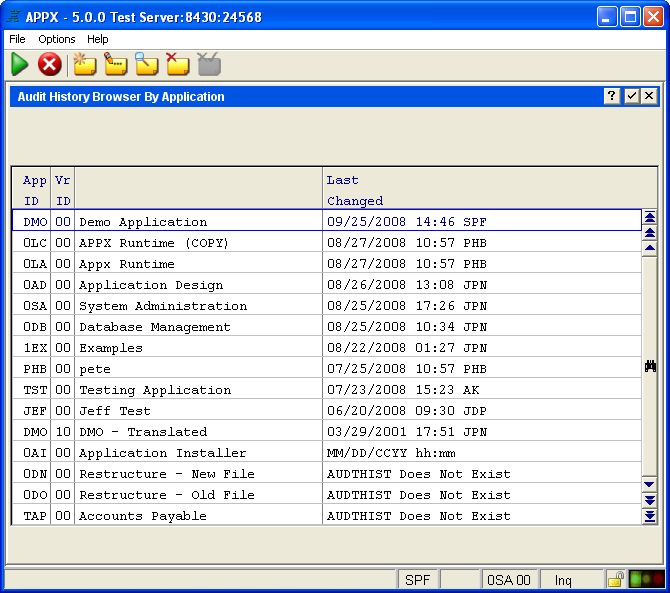
Task: Click the APPX logo icon in title bar
Action: 14,17
